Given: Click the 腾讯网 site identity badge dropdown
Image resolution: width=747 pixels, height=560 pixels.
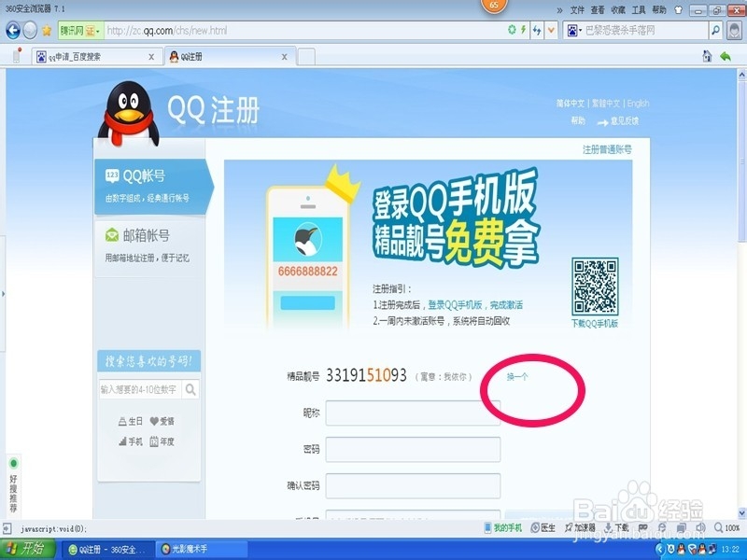Looking at the screenshot, I should pos(80,31).
